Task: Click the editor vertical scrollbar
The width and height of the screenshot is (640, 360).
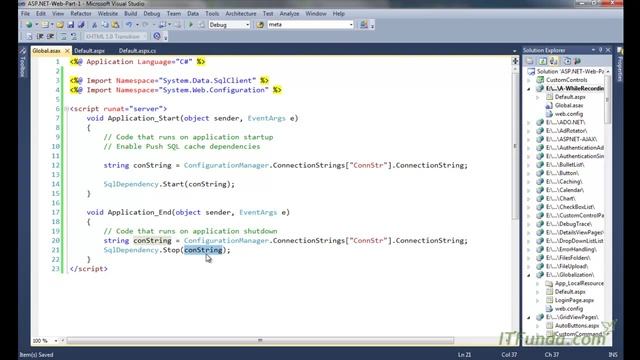Action: pos(515,146)
